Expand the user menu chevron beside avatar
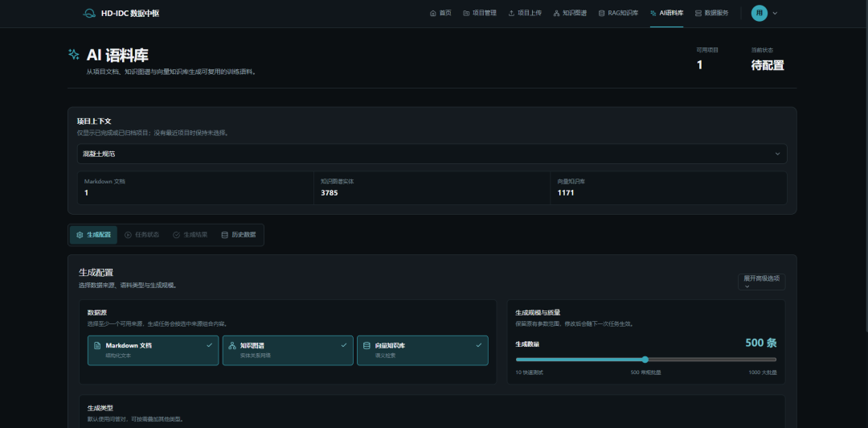This screenshot has width=868, height=428. coord(775,14)
